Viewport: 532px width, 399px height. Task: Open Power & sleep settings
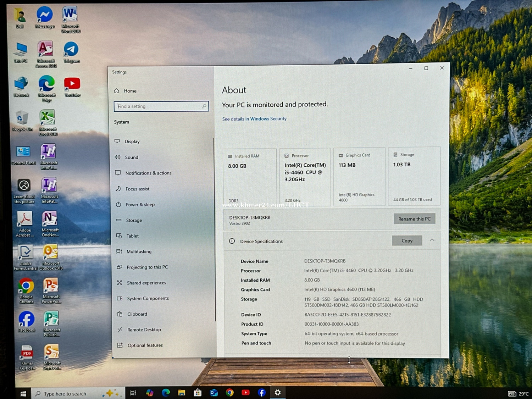[x=140, y=205]
